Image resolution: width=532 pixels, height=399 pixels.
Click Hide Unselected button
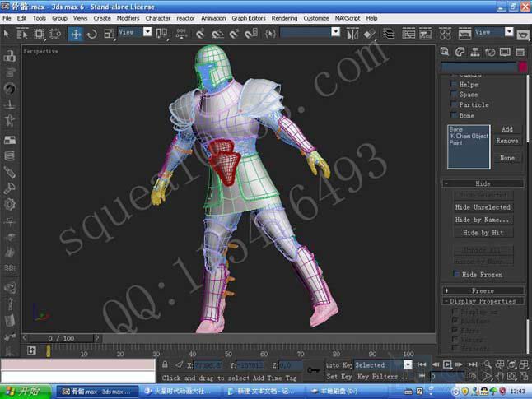pyautogui.click(x=483, y=207)
